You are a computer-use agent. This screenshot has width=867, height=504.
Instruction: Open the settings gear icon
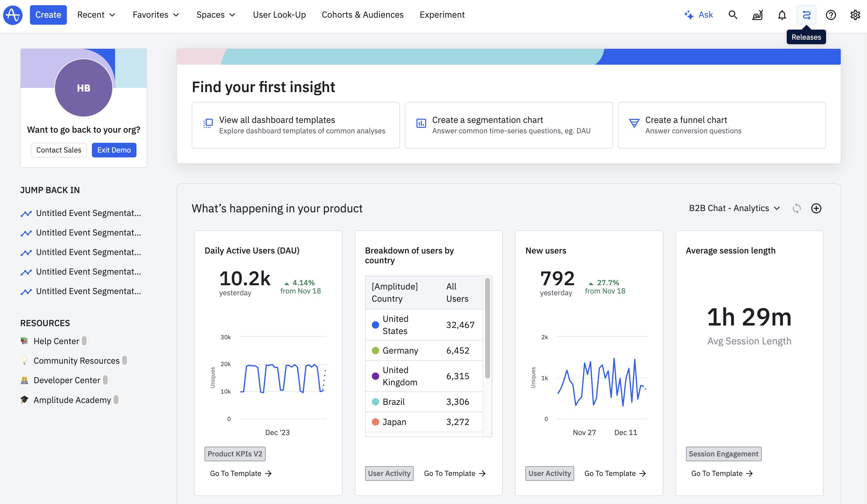[x=855, y=15]
